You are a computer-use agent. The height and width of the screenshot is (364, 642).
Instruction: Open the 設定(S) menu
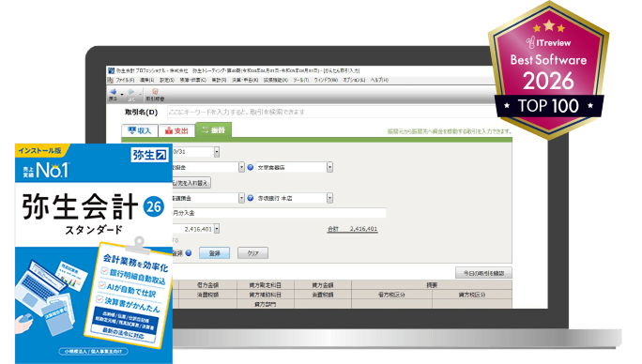click(x=167, y=81)
